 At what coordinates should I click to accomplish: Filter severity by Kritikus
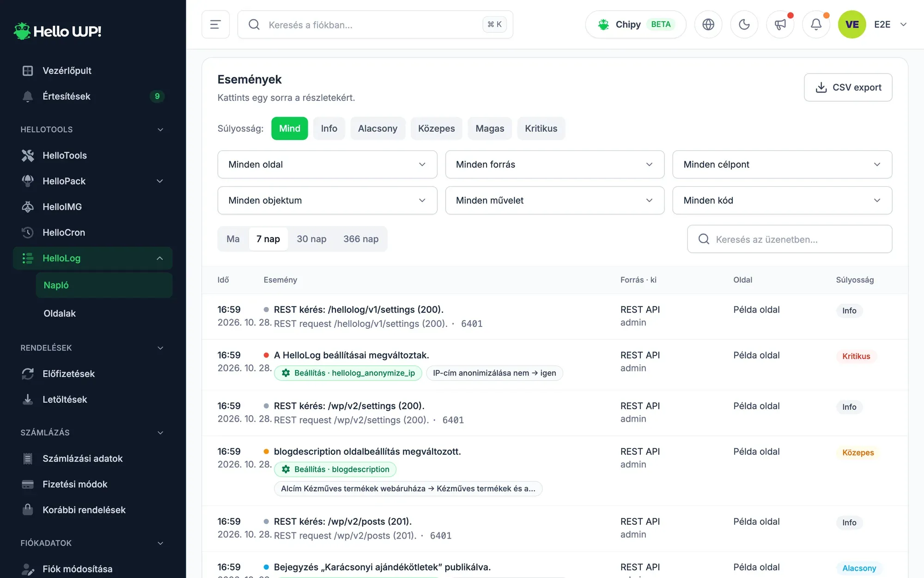541,129
